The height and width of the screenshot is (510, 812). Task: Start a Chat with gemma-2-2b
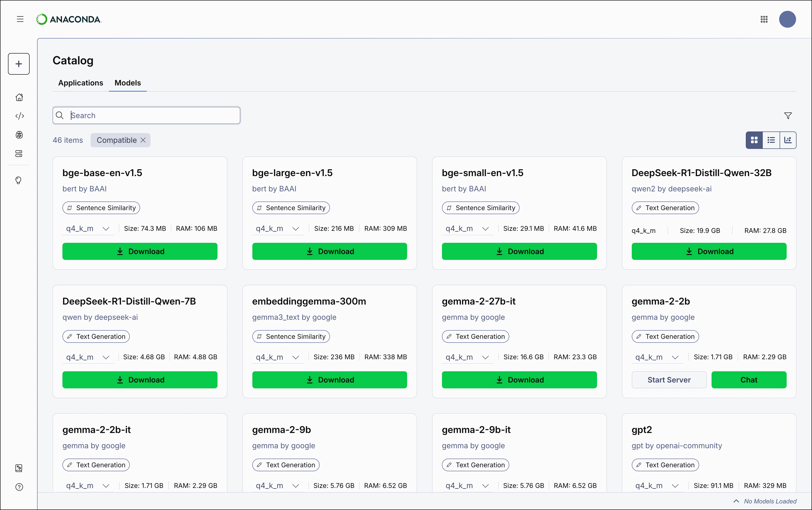pyautogui.click(x=749, y=379)
